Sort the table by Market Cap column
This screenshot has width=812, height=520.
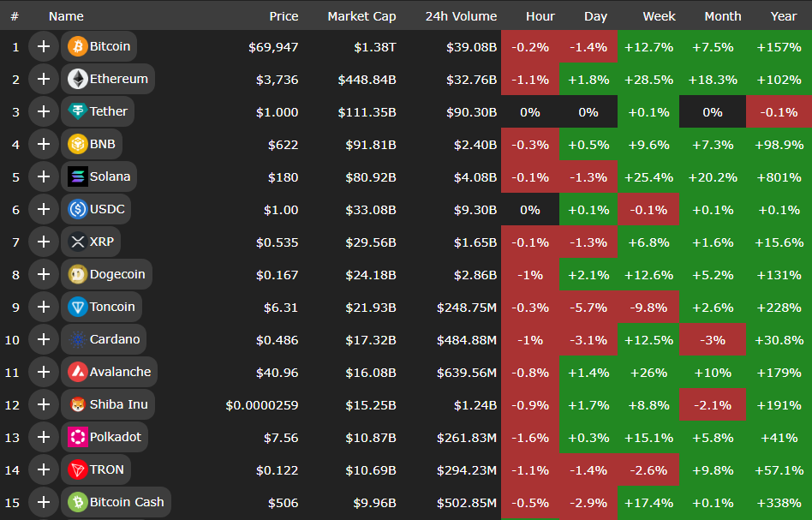click(x=361, y=16)
